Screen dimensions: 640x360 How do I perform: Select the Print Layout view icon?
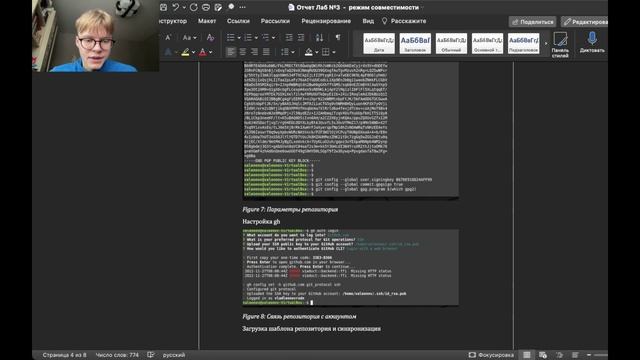pos(527,355)
